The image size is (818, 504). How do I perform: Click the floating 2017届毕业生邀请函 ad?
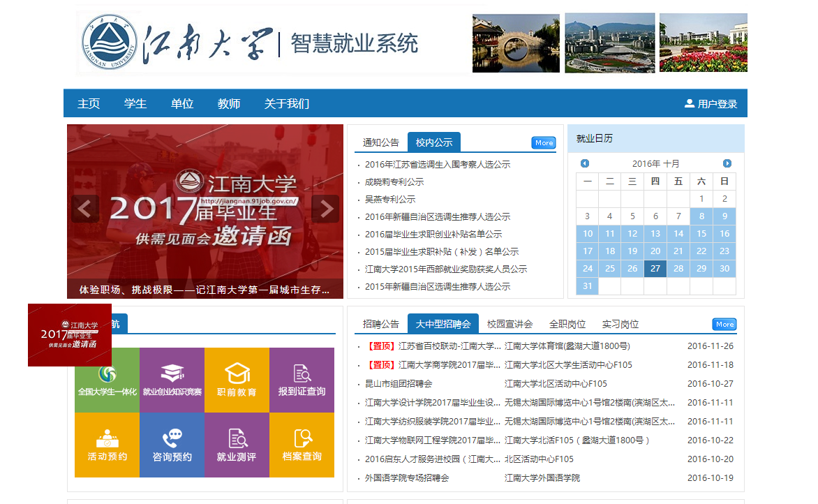tap(69, 335)
